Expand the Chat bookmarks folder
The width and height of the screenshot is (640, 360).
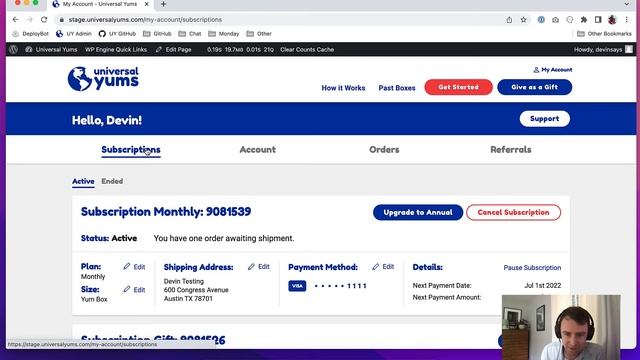(x=190, y=34)
